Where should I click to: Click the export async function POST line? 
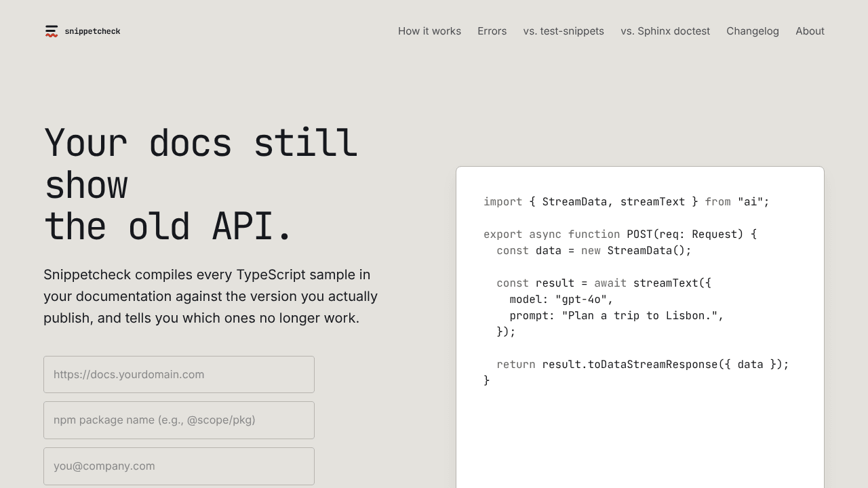click(620, 235)
